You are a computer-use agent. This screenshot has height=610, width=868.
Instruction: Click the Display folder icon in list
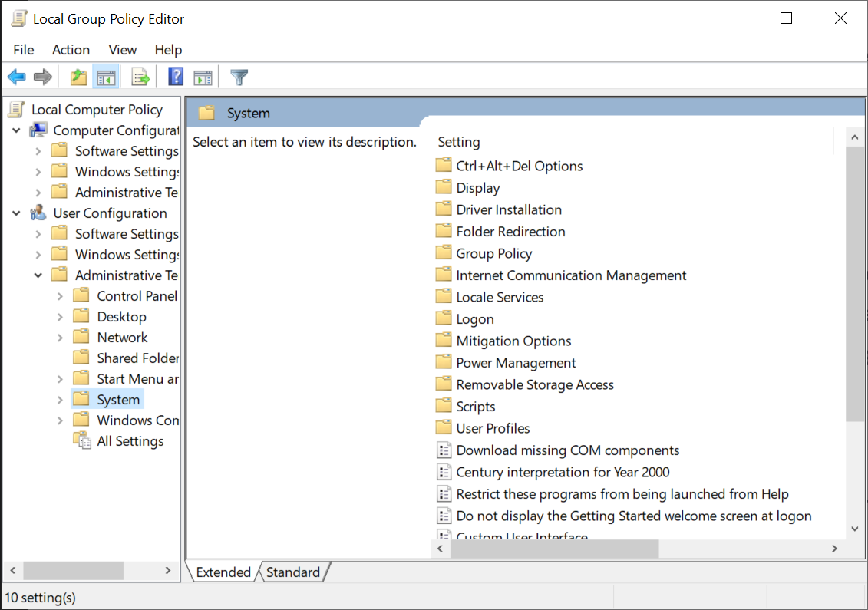pos(444,187)
